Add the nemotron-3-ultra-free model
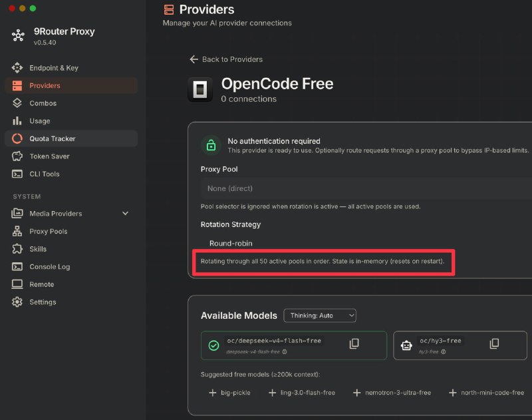 (392, 393)
